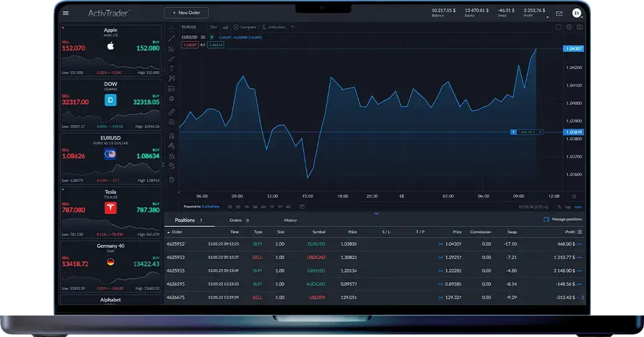
Task: Open options menu for the -148.56 $ position
Action: [580, 284]
